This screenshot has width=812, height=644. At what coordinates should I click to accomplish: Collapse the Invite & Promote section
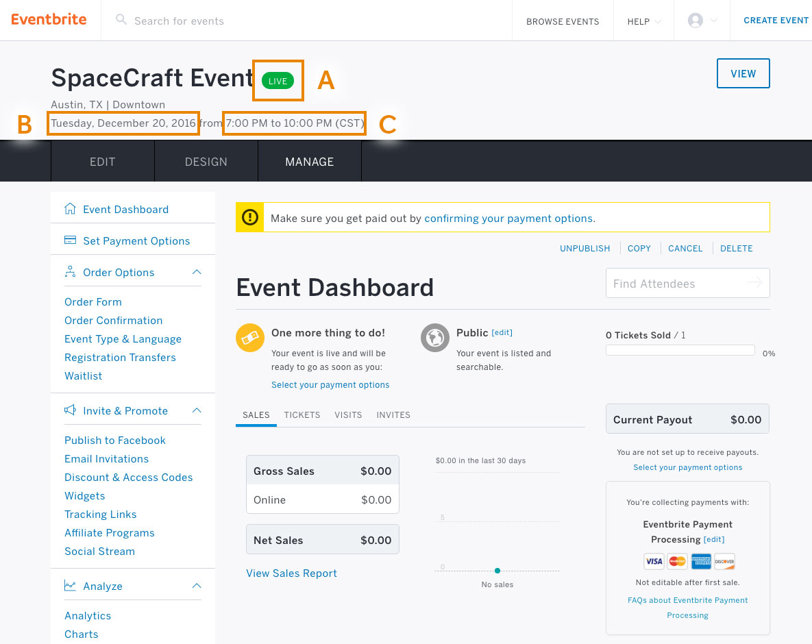197,410
